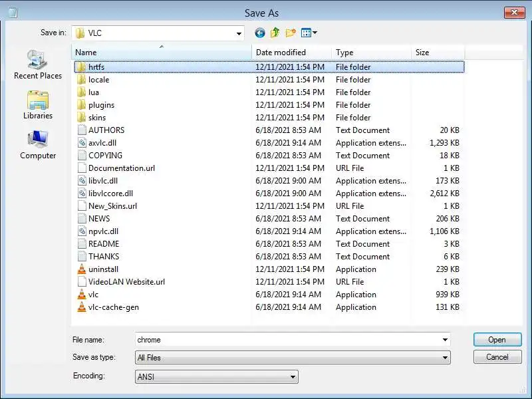532x399 pixels.
Task: Select the COPYING document icon
Action: [82, 156]
